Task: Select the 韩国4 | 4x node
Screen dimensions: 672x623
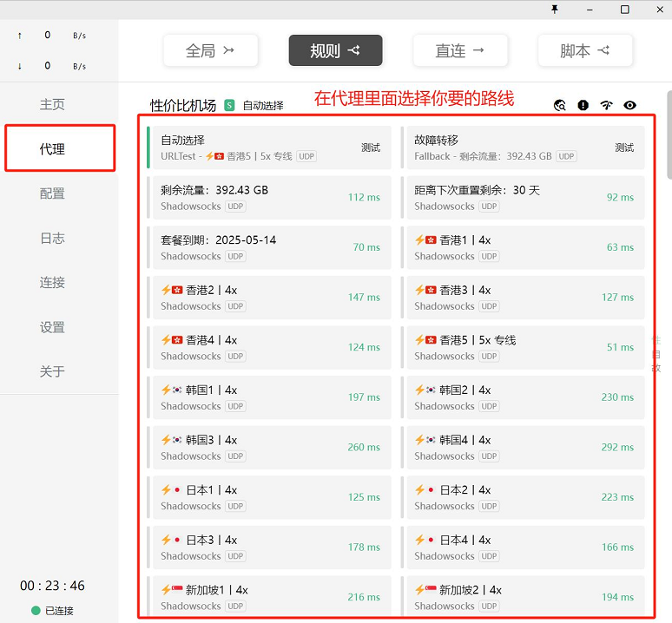Action: click(x=523, y=448)
